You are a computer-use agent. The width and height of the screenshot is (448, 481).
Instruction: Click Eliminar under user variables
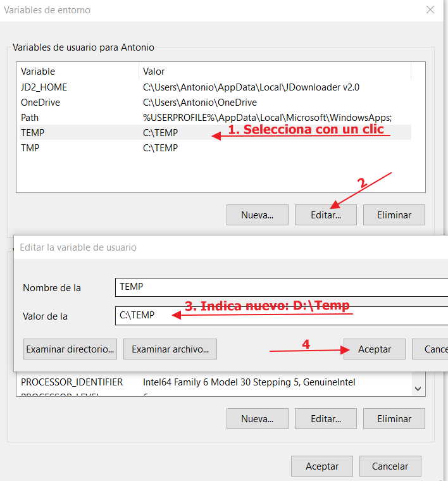(394, 215)
